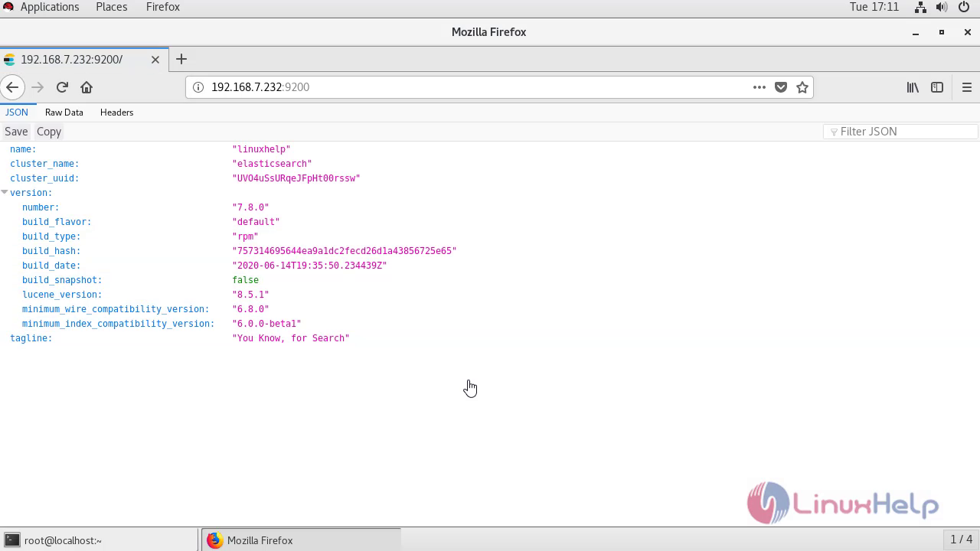Click the minimum_wire_compatibility_version key
This screenshot has width=980, height=551.
(116, 309)
